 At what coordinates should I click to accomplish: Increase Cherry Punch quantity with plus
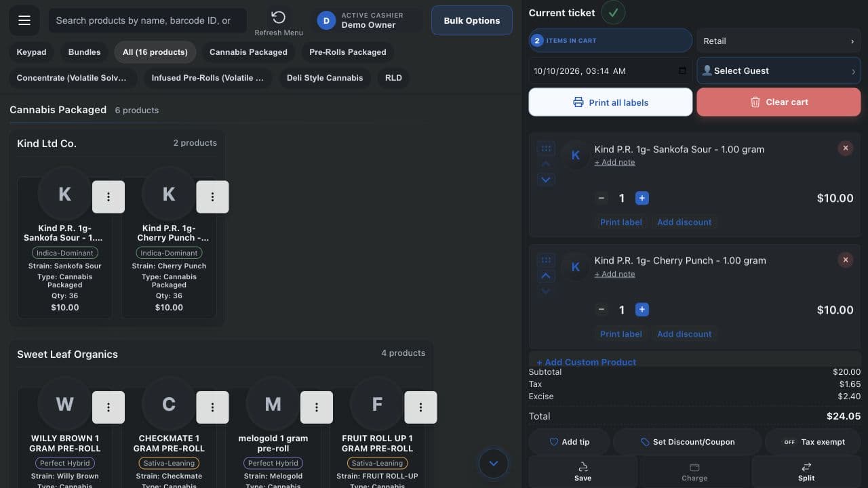pyautogui.click(x=642, y=310)
